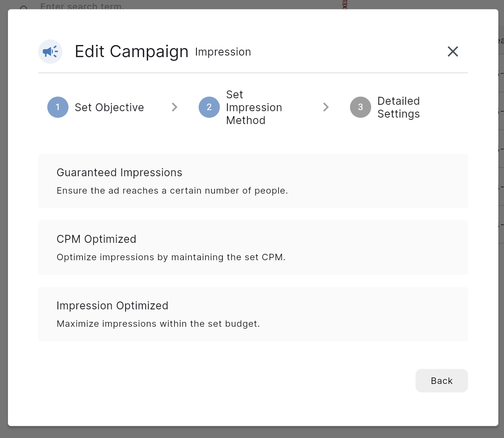The width and height of the screenshot is (504, 438).
Task: Click the Impression subtitle label
Action: tap(223, 52)
